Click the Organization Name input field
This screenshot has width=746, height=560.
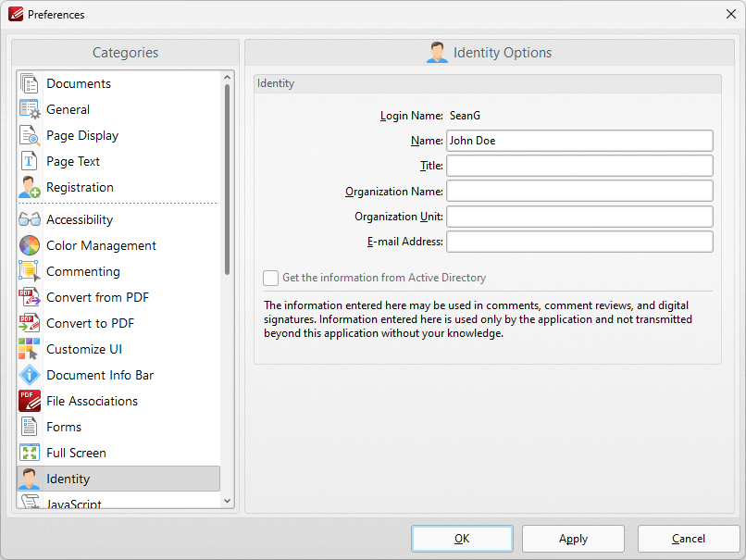[579, 192]
